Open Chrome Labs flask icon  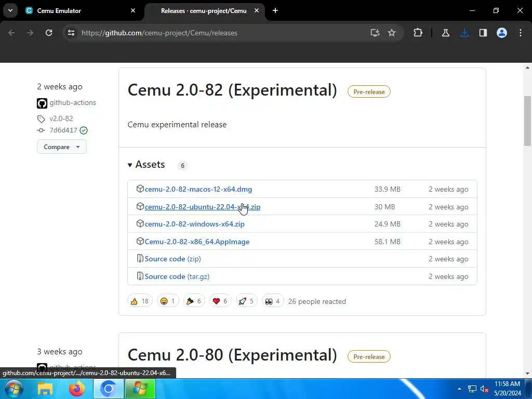[446, 33]
